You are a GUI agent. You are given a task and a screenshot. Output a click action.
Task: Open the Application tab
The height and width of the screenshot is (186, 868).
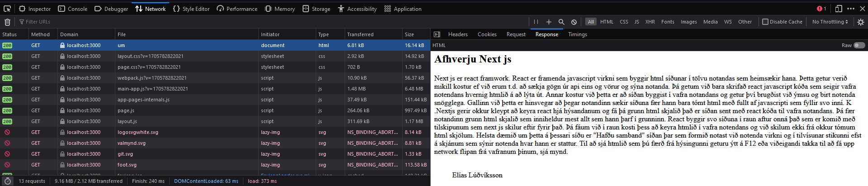pyautogui.click(x=403, y=9)
